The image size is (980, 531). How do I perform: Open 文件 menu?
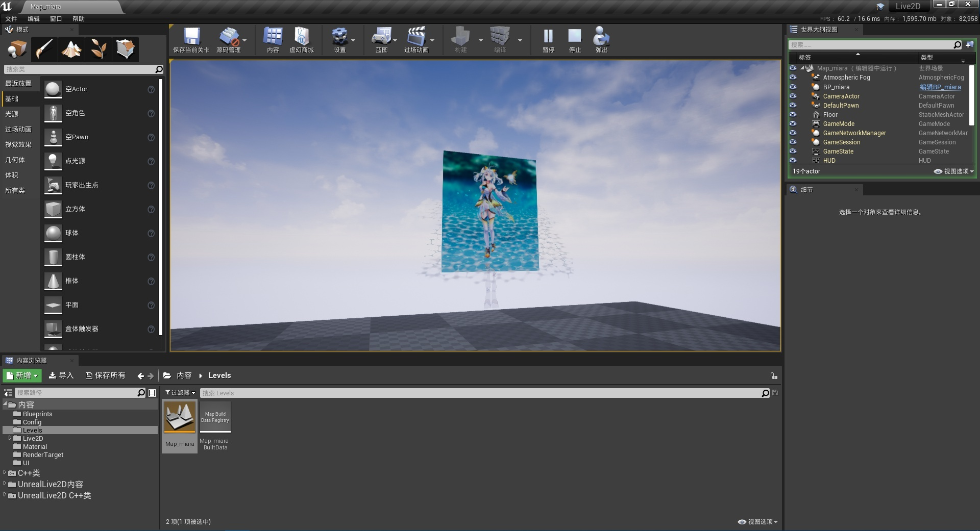11,19
